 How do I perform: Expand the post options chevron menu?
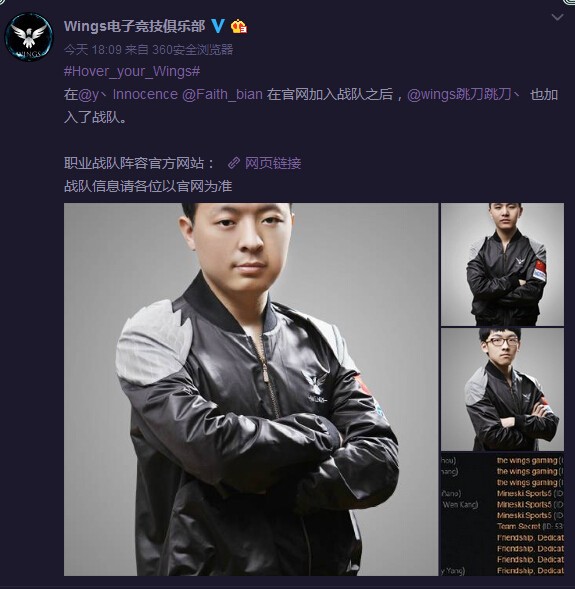point(557,17)
